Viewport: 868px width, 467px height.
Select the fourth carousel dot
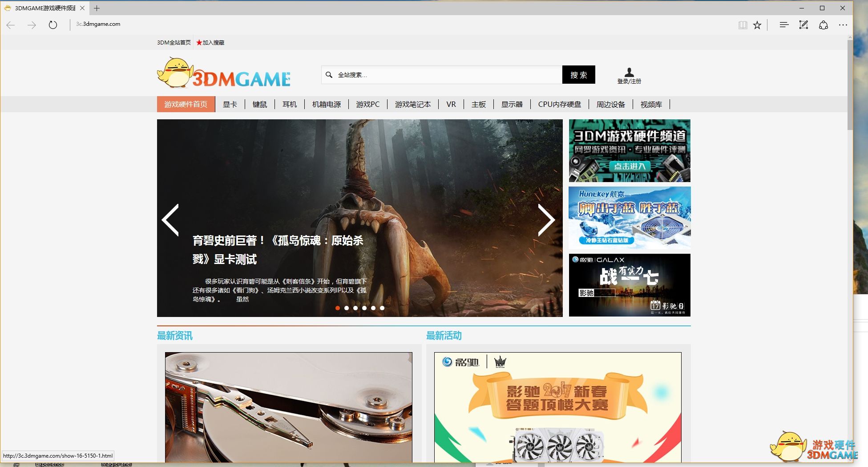pos(364,308)
